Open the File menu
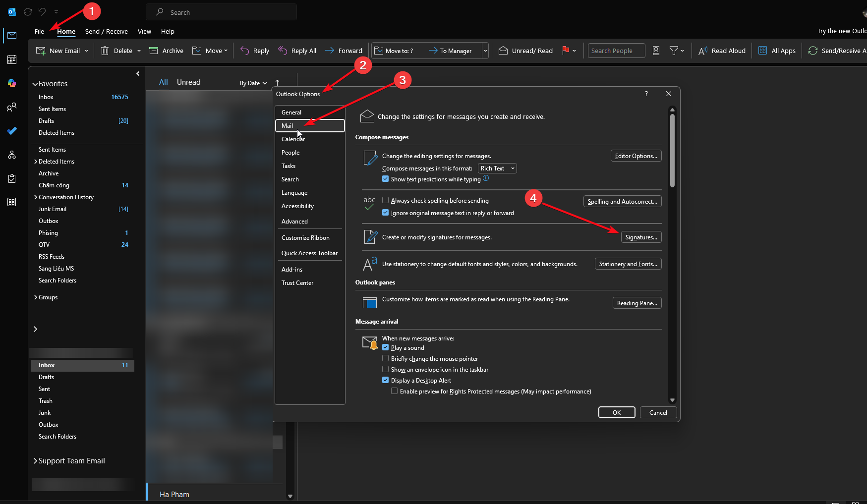The image size is (867, 504). [39, 31]
